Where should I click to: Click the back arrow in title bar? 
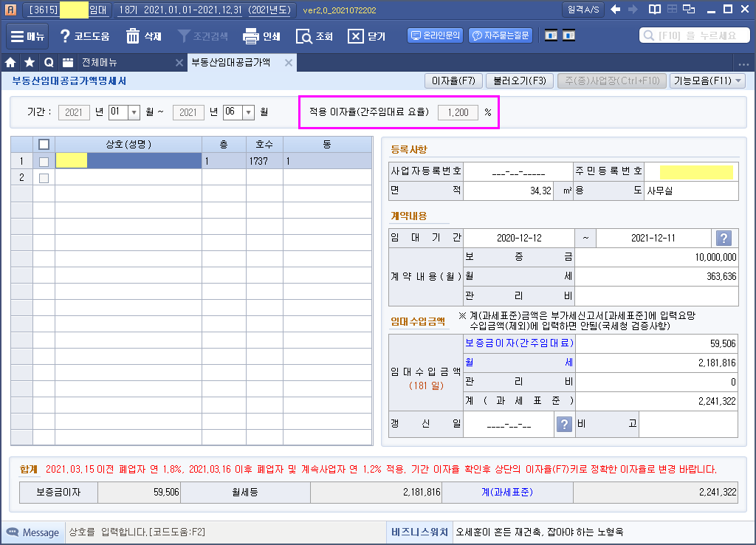coord(615,9)
